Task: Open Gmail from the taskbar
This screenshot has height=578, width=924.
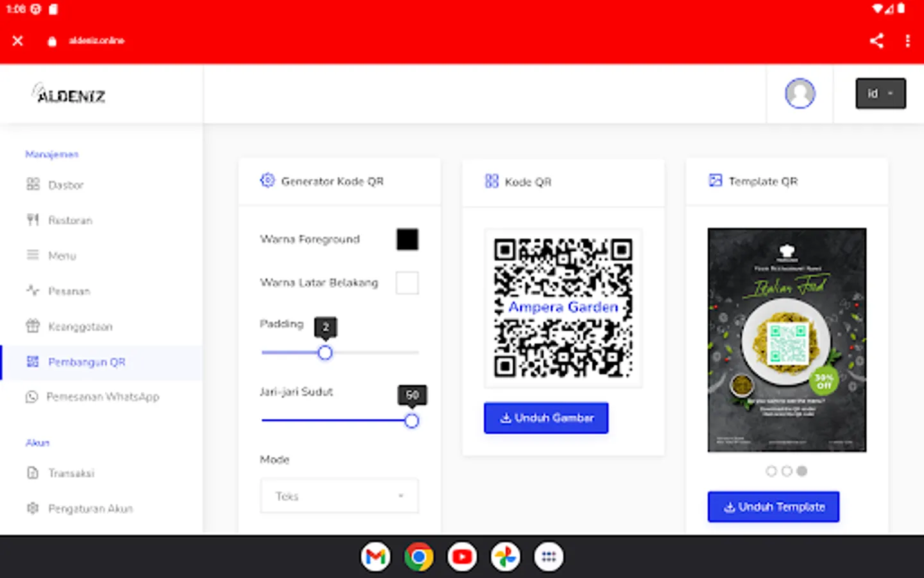Action: click(375, 557)
